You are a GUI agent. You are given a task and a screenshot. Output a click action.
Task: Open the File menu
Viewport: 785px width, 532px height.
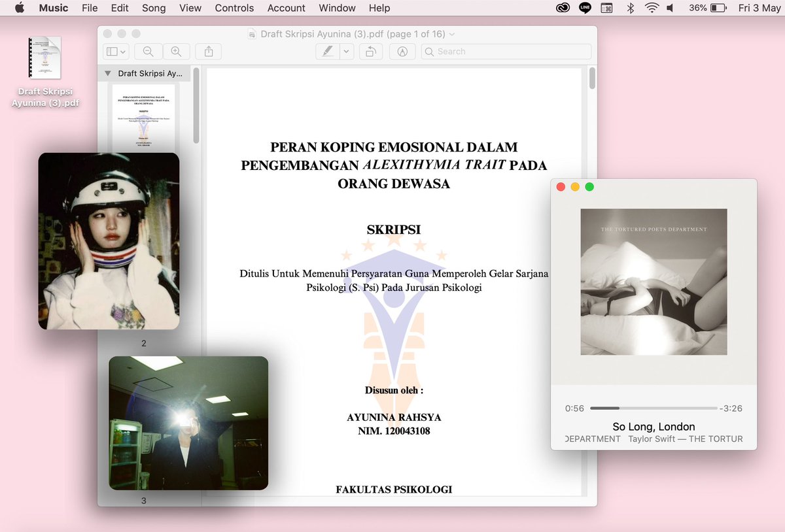click(90, 8)
